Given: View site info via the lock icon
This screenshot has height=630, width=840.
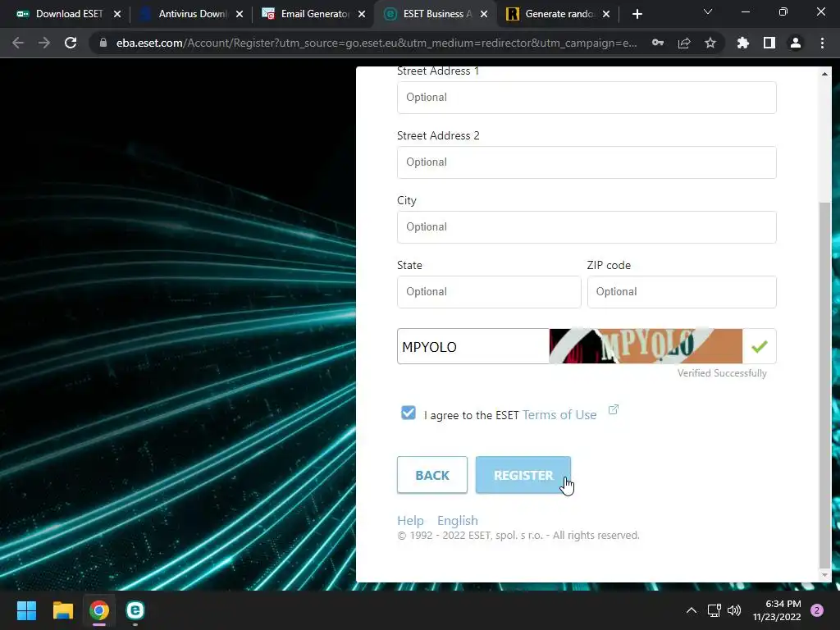Looking at the screenshot, I should (103, 43).
